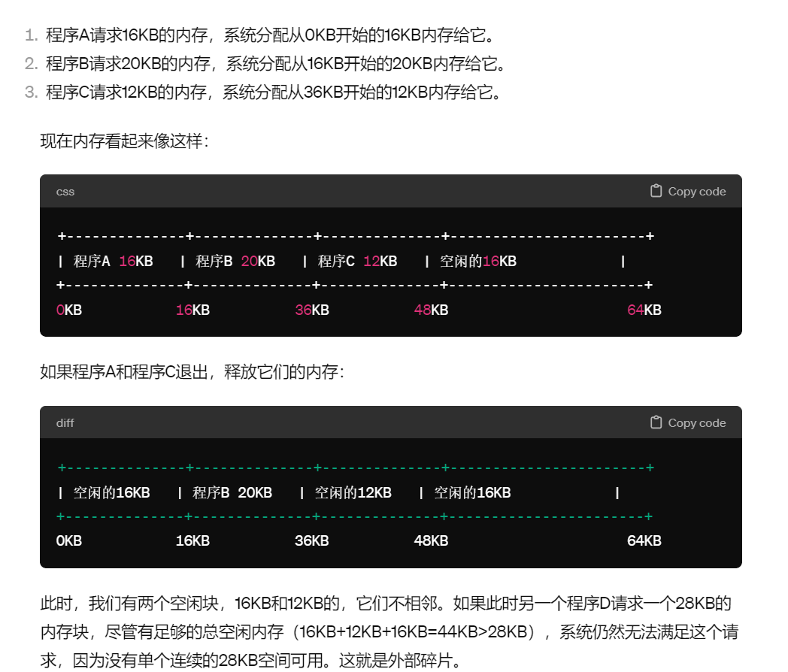
Task: Click first 空闲的16KB cell in diff block
Action: click(111, 492)
